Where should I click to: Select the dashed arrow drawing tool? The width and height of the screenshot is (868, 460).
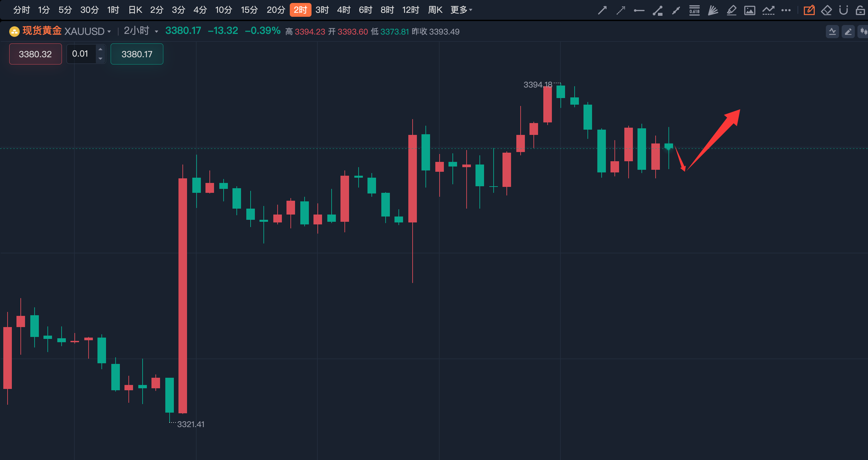pyautogui.click(x=620, y=11)
